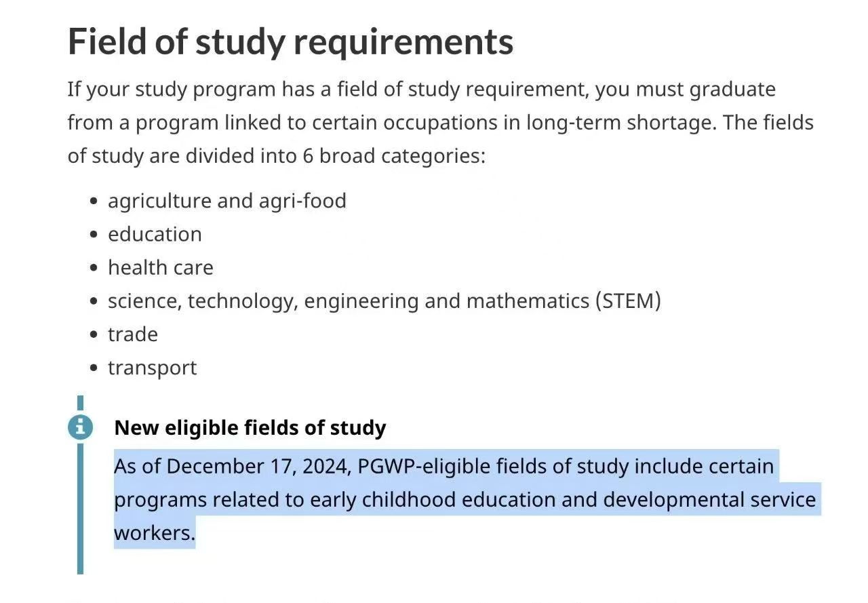This screenshot has width=868, height=603.
Task: Click the 'education' list item
Action: (x=155, y=234)
